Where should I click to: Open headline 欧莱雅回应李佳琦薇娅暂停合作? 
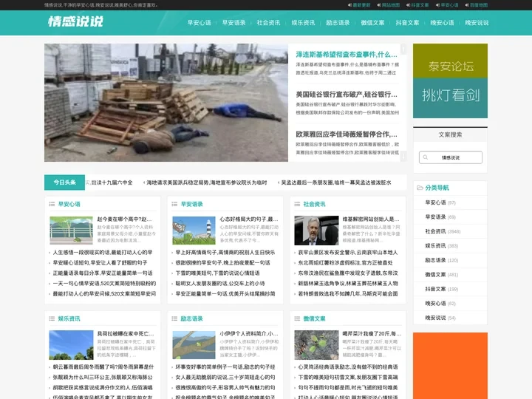coord(347,134)
